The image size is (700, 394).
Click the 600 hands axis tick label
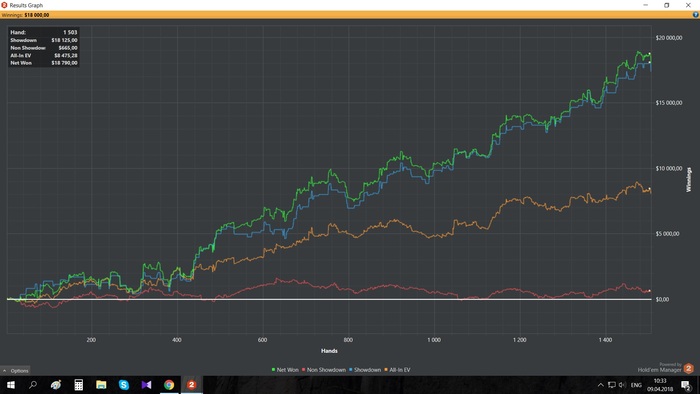pyautogui.click(x=262, y=340)
